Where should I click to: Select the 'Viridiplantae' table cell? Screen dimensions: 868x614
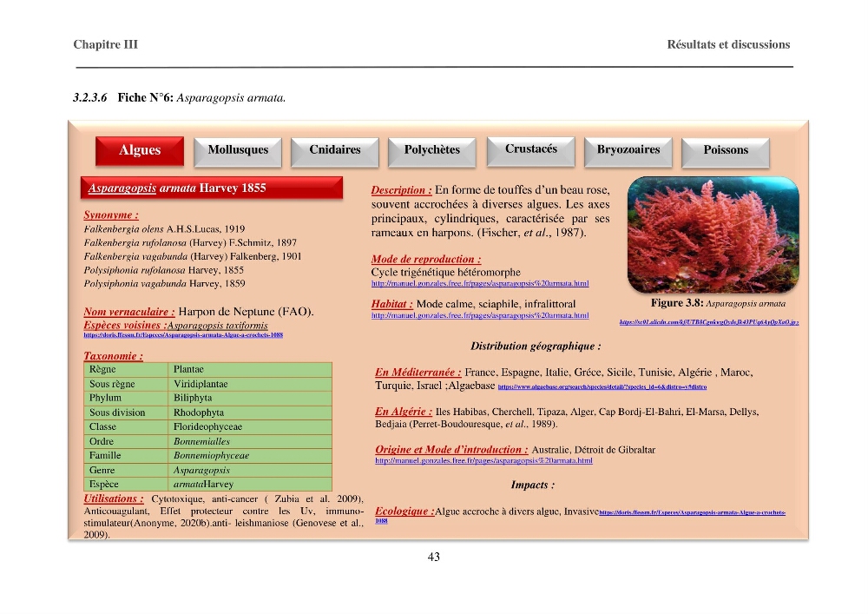coord(250,384)
